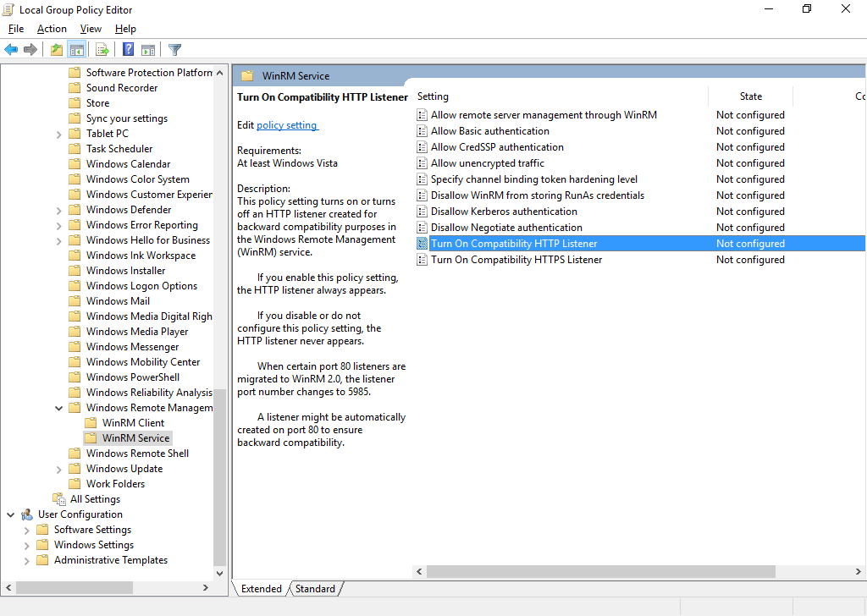Screen dimensions: 867x616
Task: Click the User Configuration icon
Action: click(x=27, y=514)
